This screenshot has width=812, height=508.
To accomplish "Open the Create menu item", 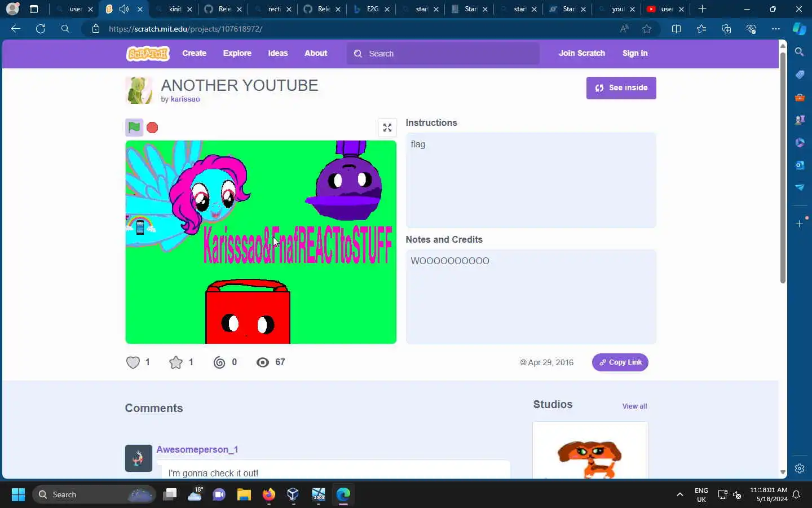I will pos(194,54).
